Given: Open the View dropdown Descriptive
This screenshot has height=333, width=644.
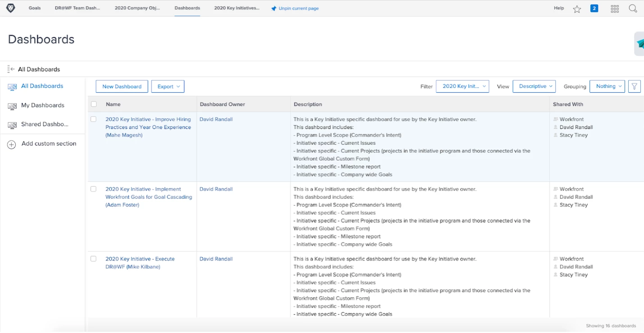Looking at the screenshot, I should [x=534, y=86].
